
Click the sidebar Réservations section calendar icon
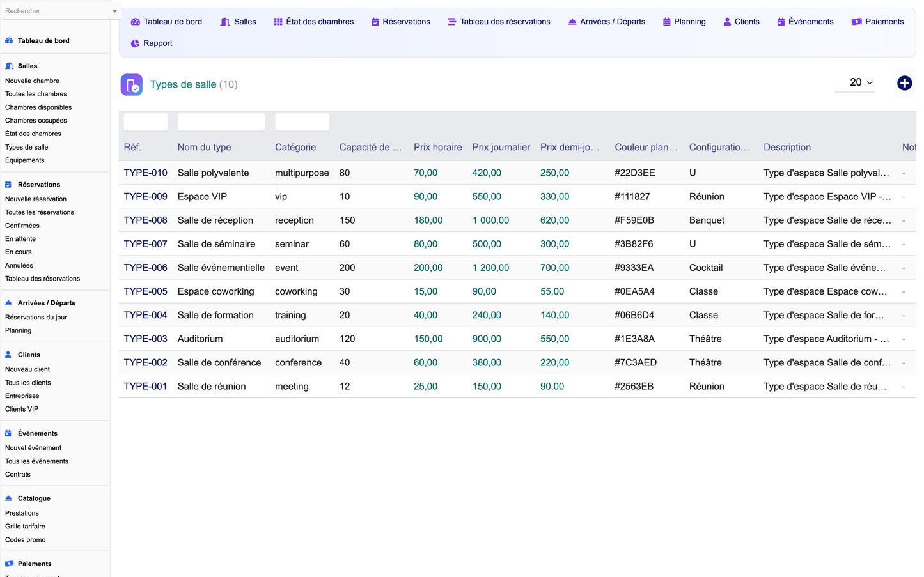tap(8, 185)
